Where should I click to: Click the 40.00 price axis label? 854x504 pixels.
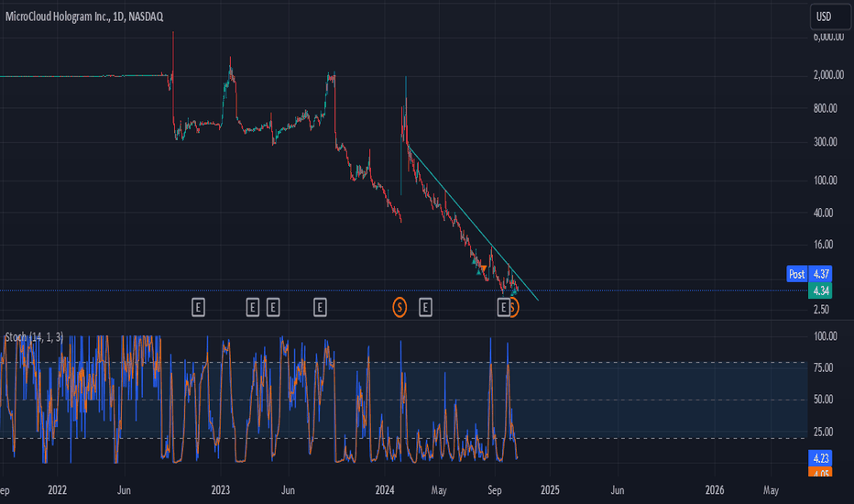coord(823,213)
